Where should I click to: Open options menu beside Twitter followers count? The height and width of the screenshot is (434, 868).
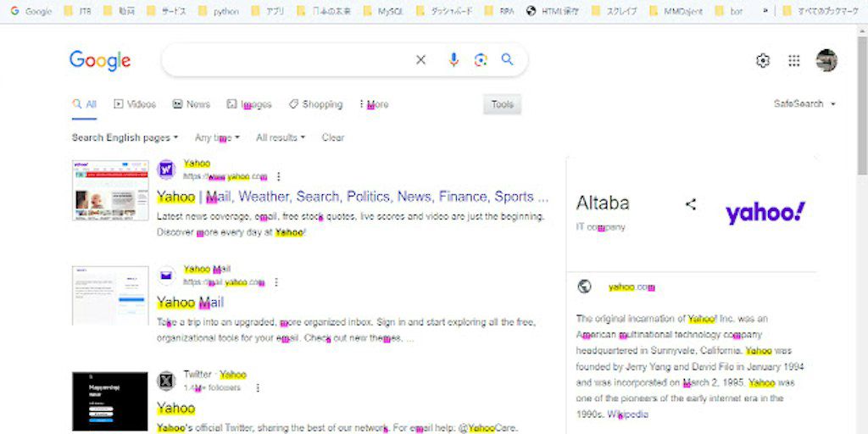pyautogui.click(x=258, y=388)
